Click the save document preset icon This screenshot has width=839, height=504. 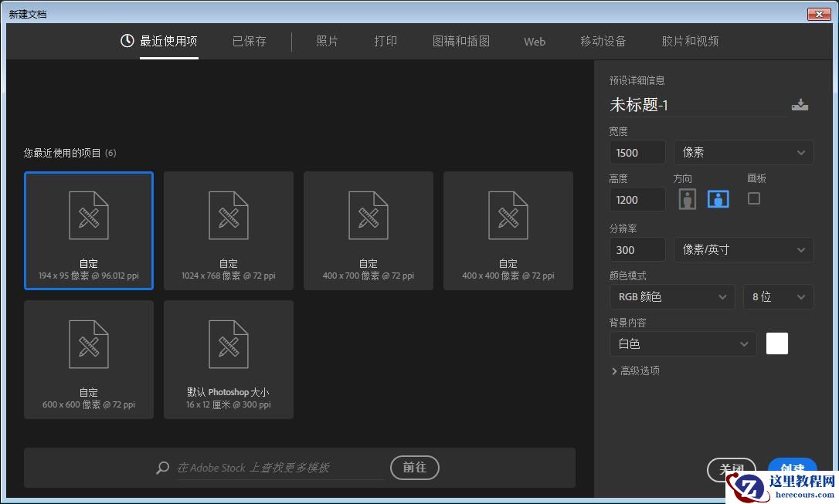(x=800, y=104)
